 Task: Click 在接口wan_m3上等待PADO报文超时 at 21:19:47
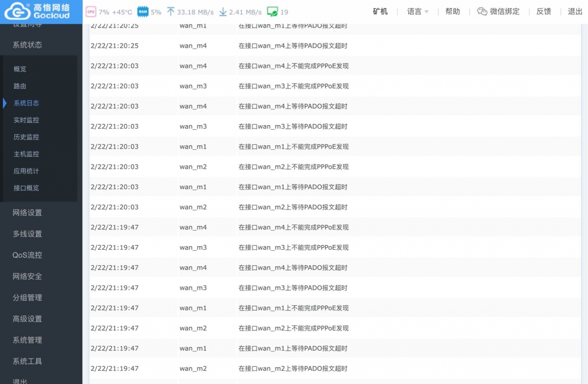[293, 288]
